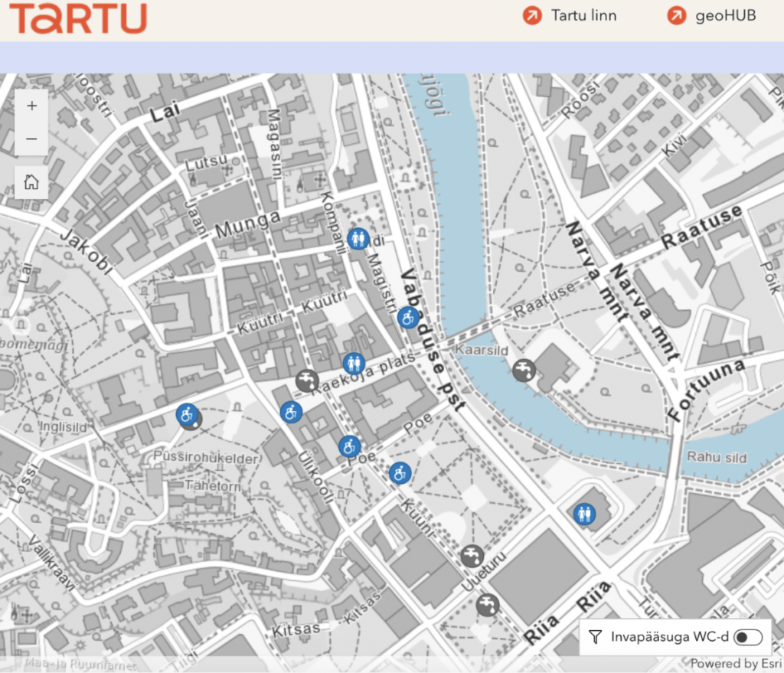
Task: Select the wheelchair WC marker on Poe street
Action: tap(349, 446)
